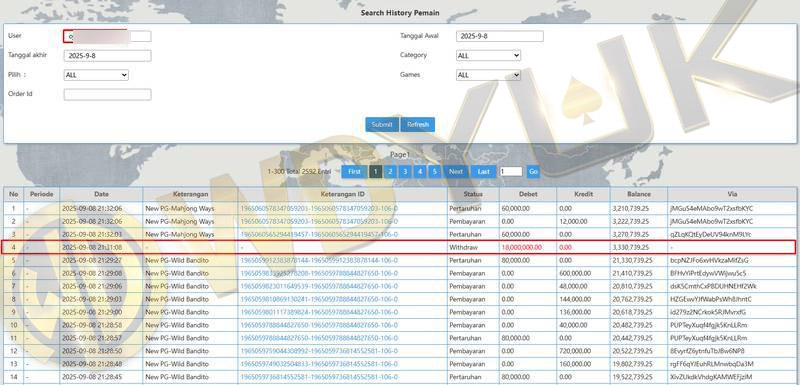Click into the Order Id field
This screenshot has width=800, height=385.
click(108, 94)
